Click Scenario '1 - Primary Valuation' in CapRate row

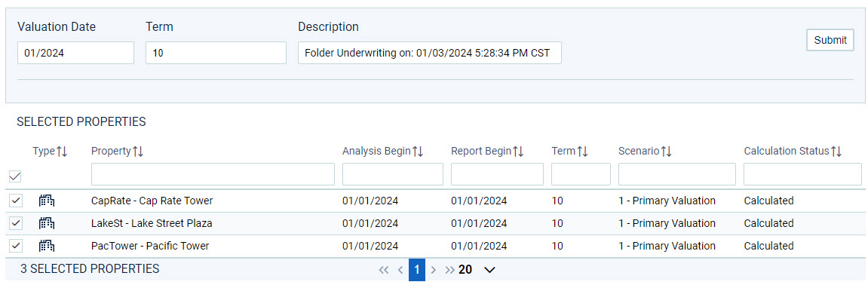tap(667, 201)
